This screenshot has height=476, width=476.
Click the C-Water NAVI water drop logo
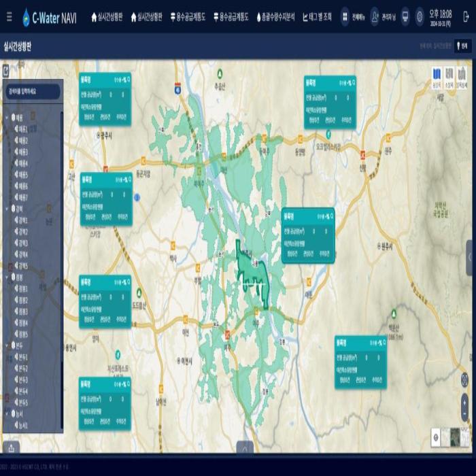[26, 17]
